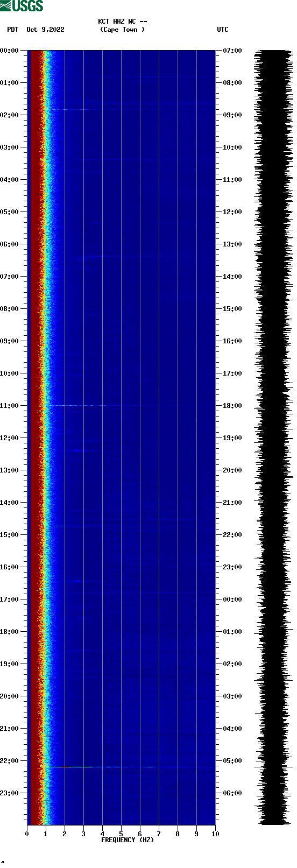Click UTC time label '05:00'

[232, 761]
